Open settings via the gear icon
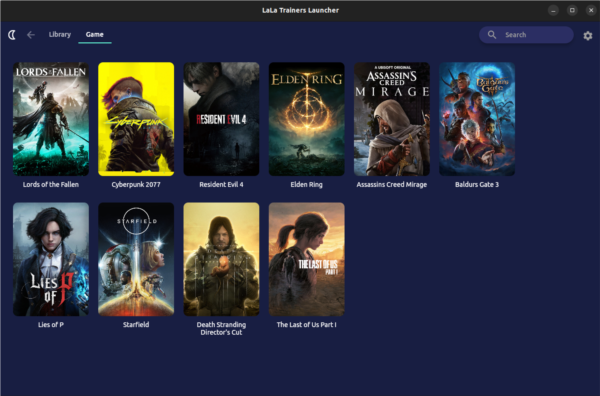 pos(588,36)
